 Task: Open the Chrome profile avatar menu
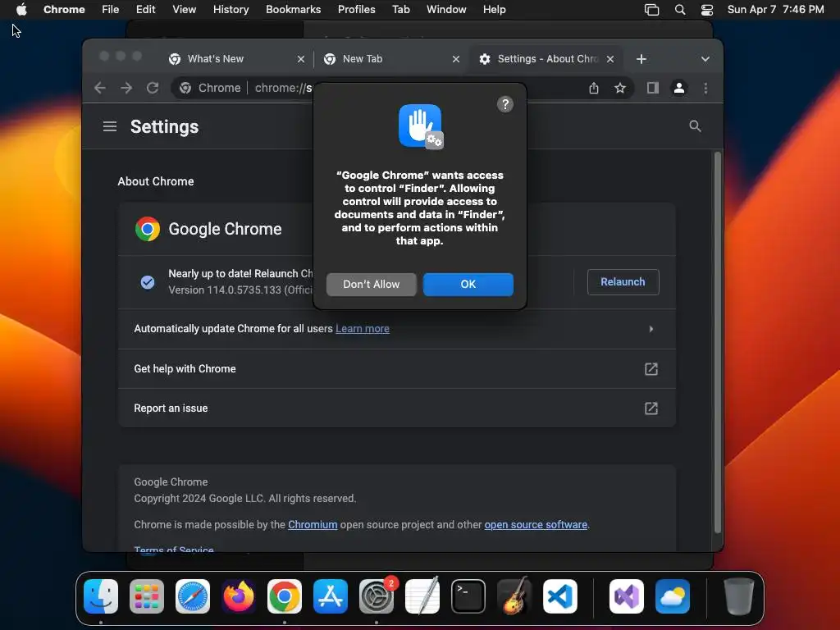[x=678, y=88]
